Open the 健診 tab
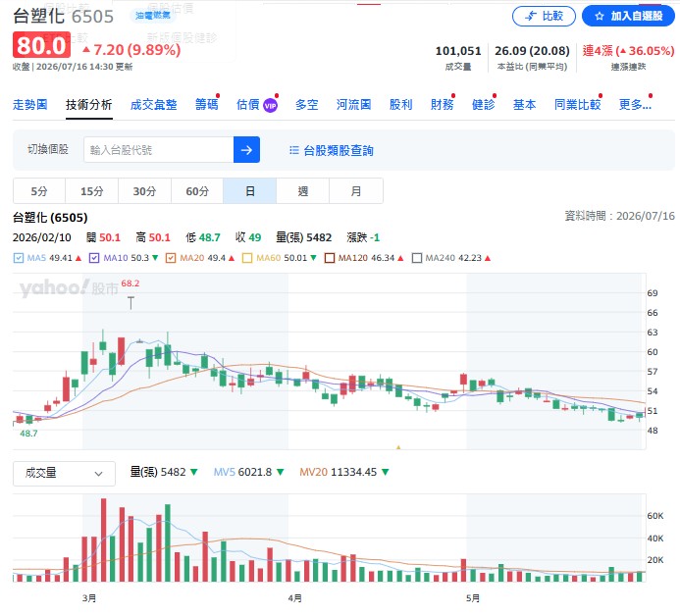 coord(483,105)
